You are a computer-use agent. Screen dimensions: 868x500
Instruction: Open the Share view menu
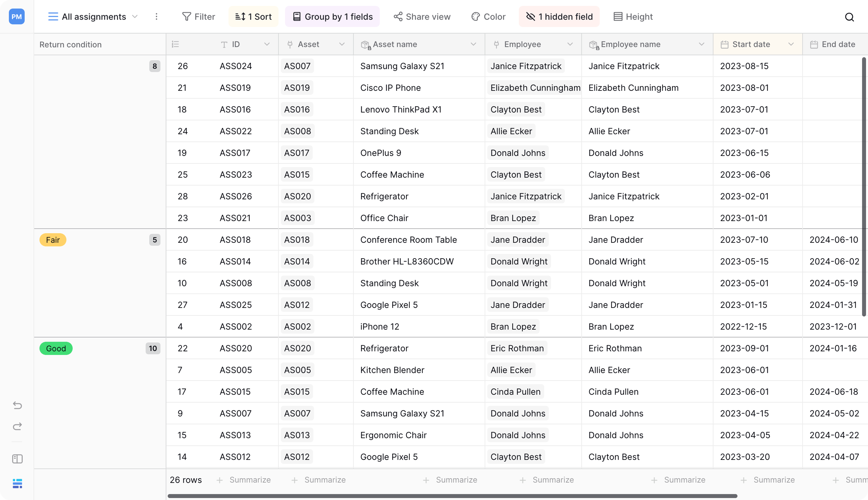point(422,16)
